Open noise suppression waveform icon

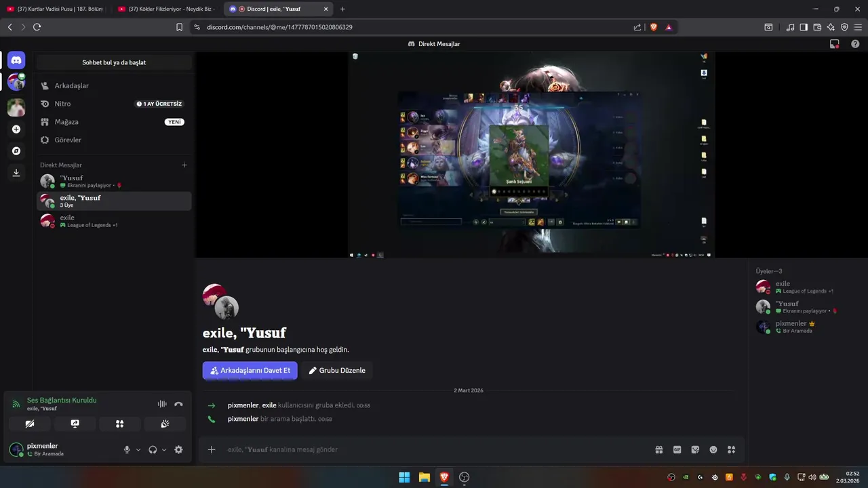(162, 404)
